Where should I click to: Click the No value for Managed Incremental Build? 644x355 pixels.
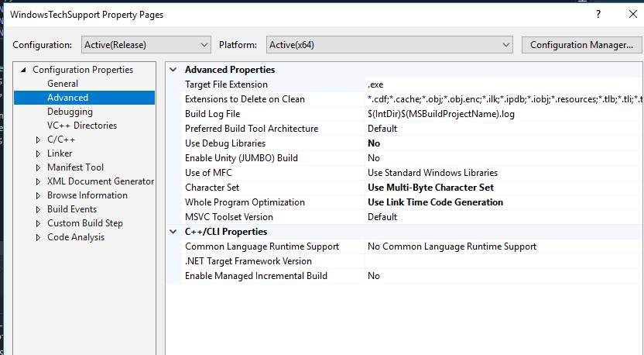point(374,276)
